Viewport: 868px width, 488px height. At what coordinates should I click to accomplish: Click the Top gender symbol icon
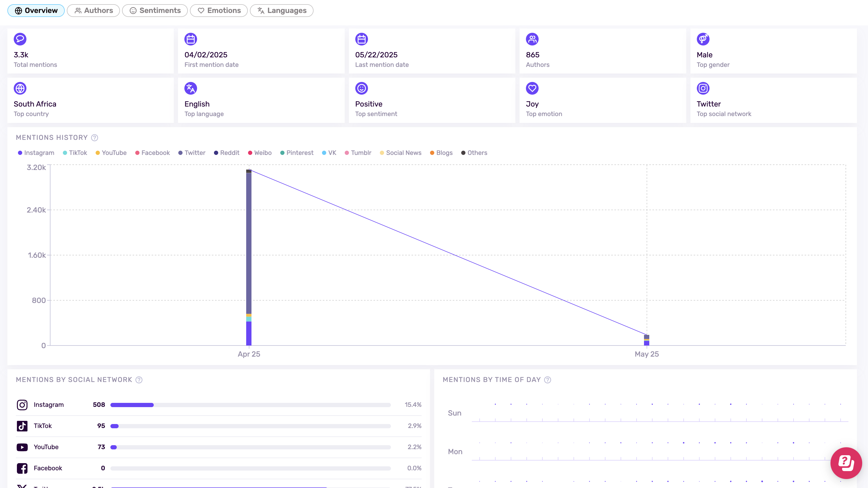pyautogui.click(x=703, y=39)
